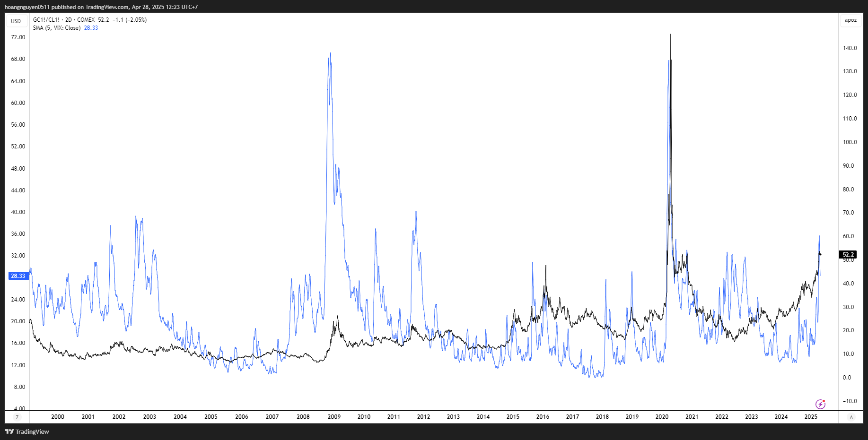Click 8.00 on the left price scale
This screenshot has width=868, height=440.
point(19,387)
